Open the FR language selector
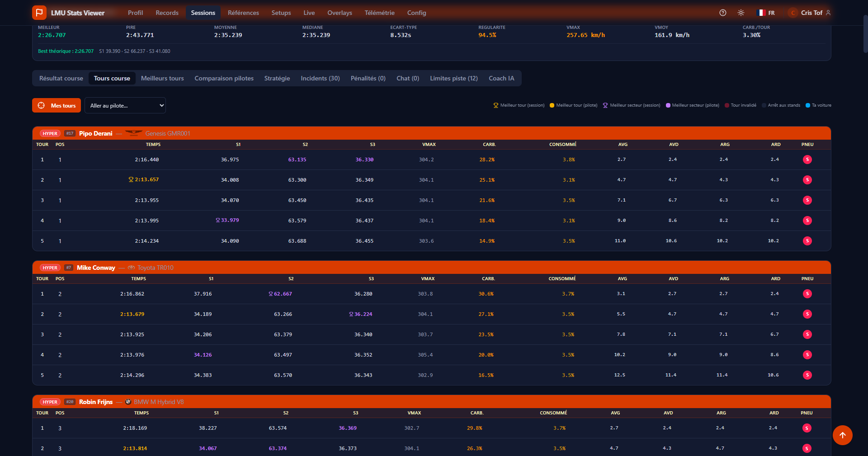 tap(766, 13)
